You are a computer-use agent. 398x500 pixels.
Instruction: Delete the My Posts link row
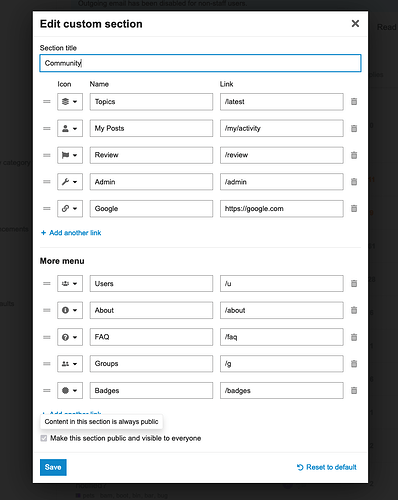354,128
